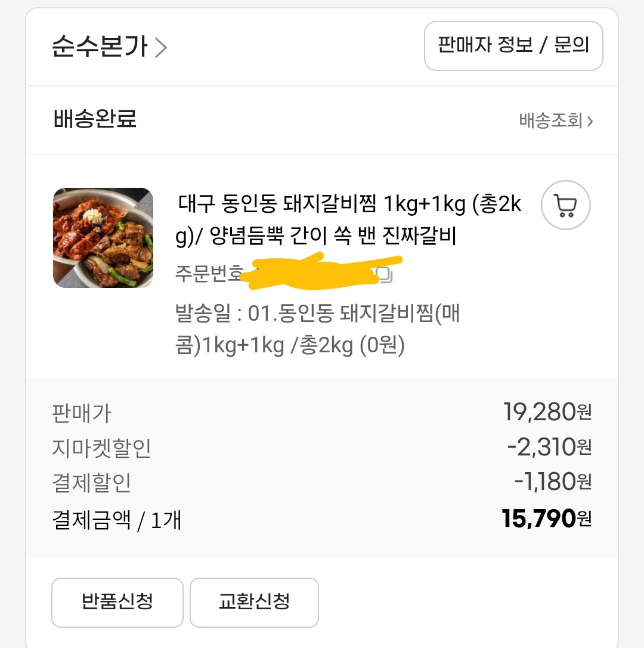Image resolution: width=644 pixels, height=648 pixels.
Task: Select the 19,280원 sale price
Action: coord(547,412)
